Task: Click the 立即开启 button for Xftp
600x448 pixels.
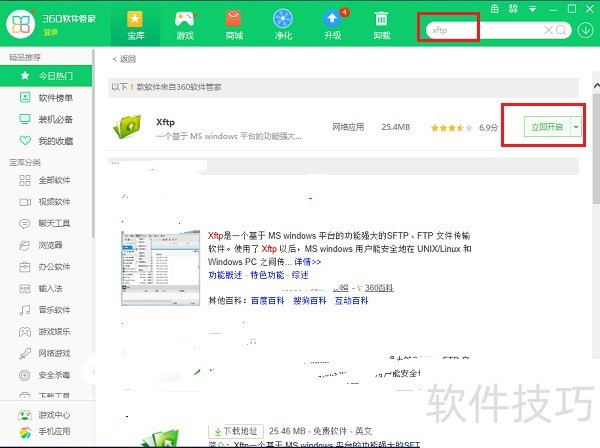Action: pos(547,127)
